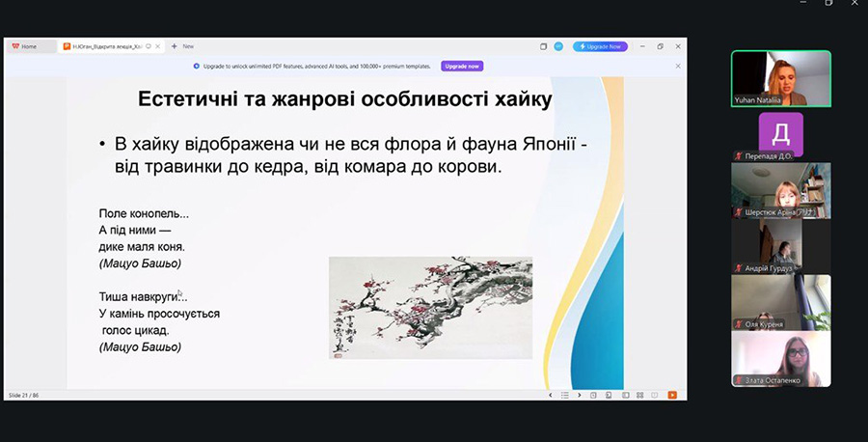Click the cloud status icon on presentation tab
Screen dimensions: 868x442
(149, 46)
